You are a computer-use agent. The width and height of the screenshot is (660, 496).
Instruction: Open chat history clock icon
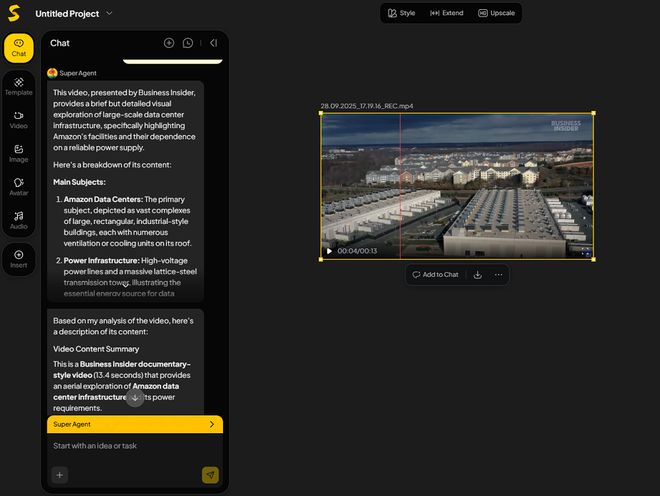tap(188, 43)
